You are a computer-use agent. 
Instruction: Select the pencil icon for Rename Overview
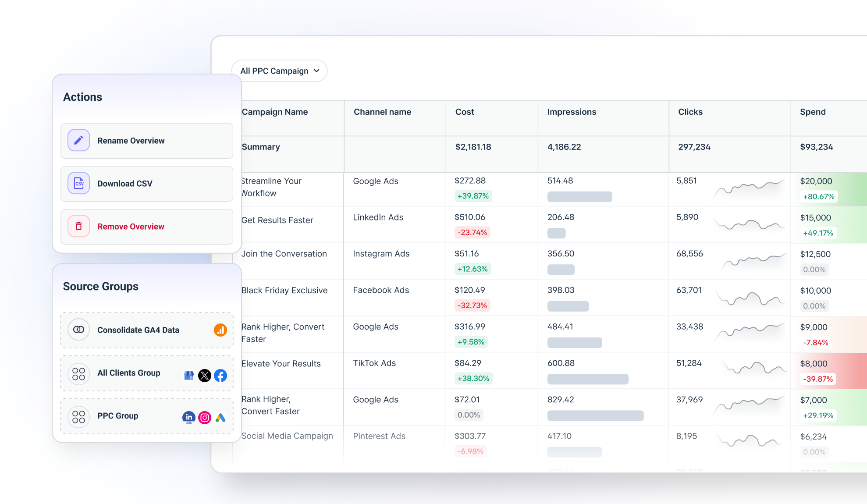78,140
